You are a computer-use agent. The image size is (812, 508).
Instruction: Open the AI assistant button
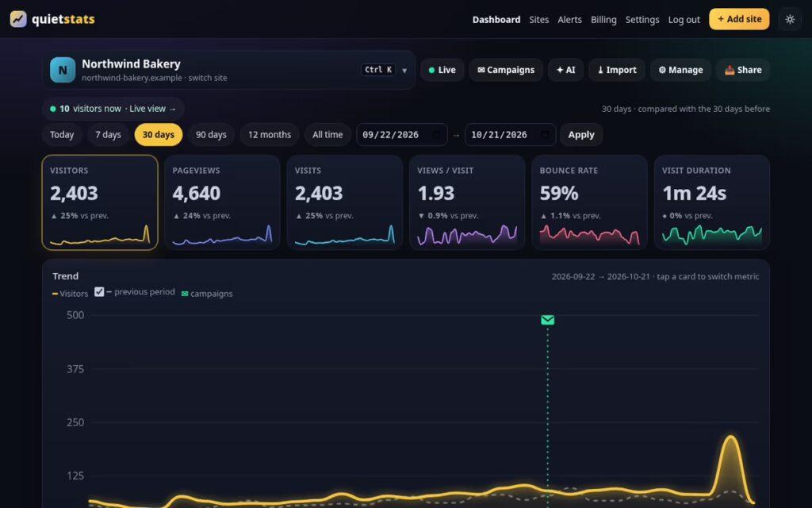tap(565, 70)
